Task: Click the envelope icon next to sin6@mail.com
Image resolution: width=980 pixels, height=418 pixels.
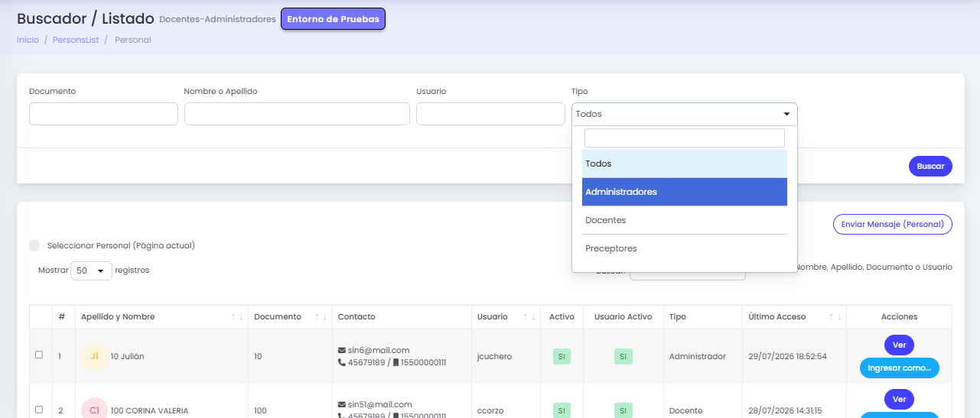Action: click(341, 351)
